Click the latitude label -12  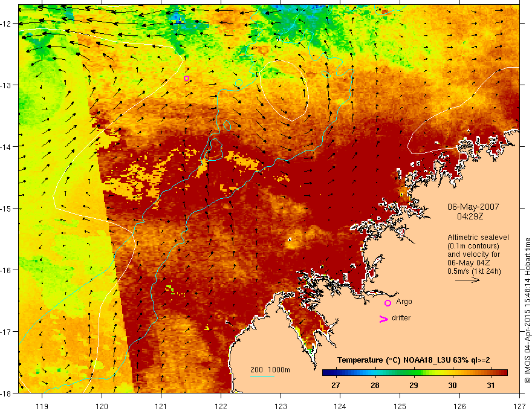point(7,24)
